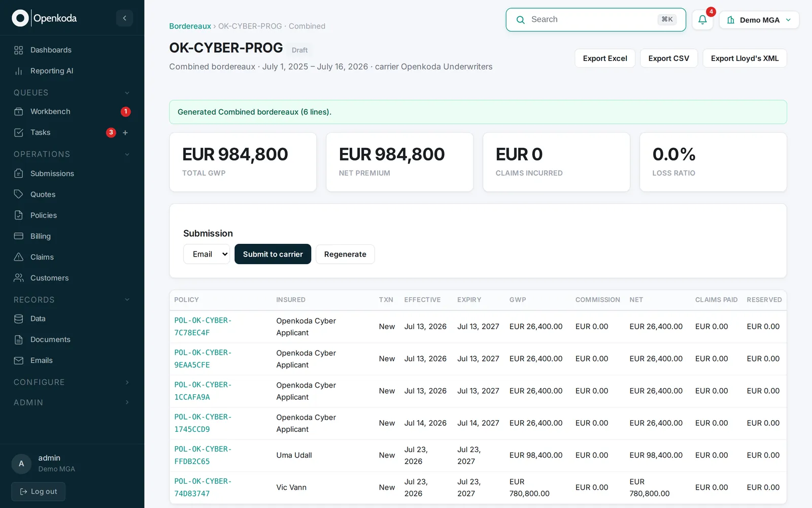Viewport: 812px width, 508px height.
Task: Click the Billing card icon
Action: pos(19,236)
